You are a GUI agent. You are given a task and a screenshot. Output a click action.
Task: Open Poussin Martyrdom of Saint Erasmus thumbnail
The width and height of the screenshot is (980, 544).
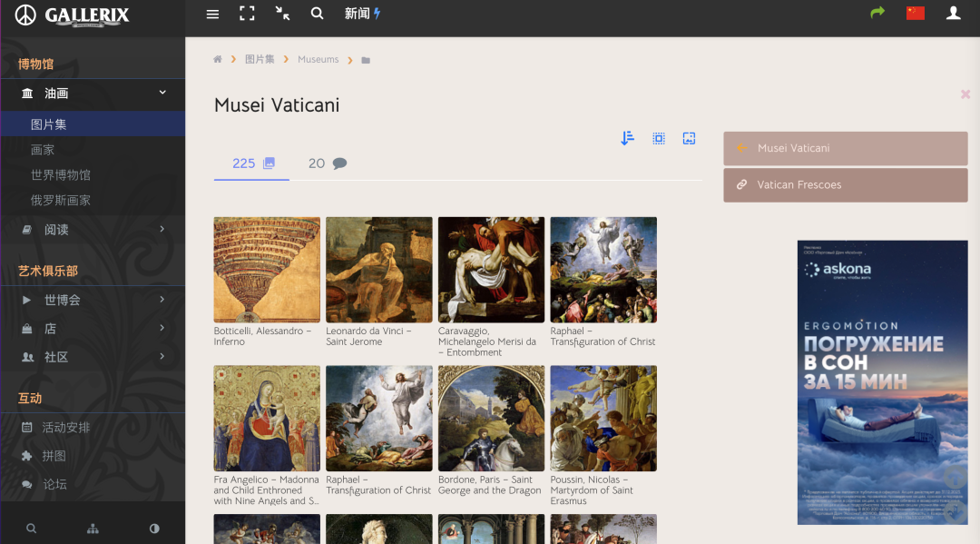603,419
